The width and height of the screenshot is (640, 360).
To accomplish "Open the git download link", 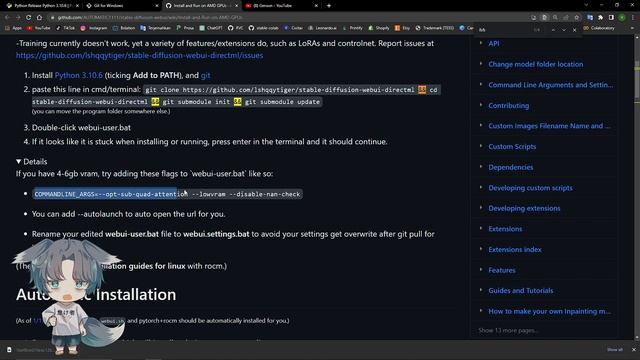I will tap(205, 75).
